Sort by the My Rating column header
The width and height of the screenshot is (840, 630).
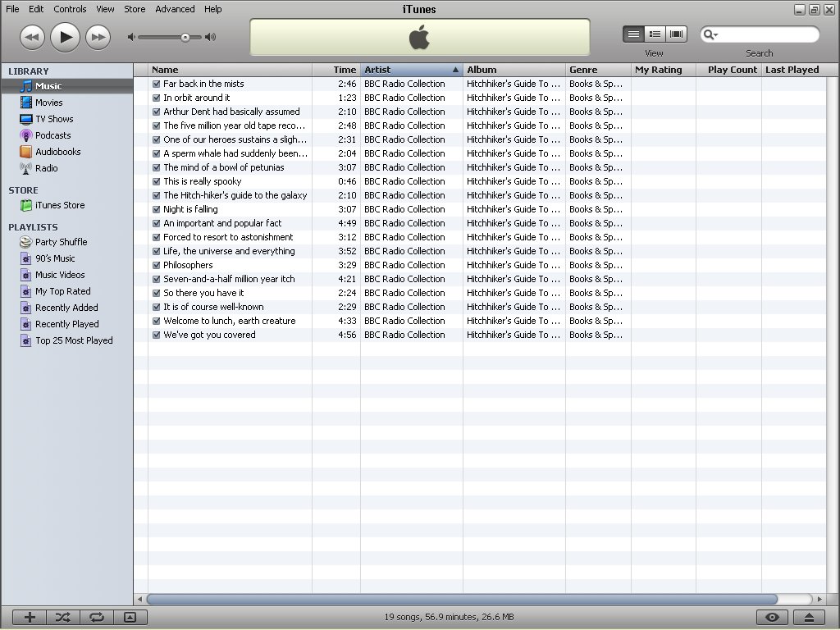coord(663,70)
